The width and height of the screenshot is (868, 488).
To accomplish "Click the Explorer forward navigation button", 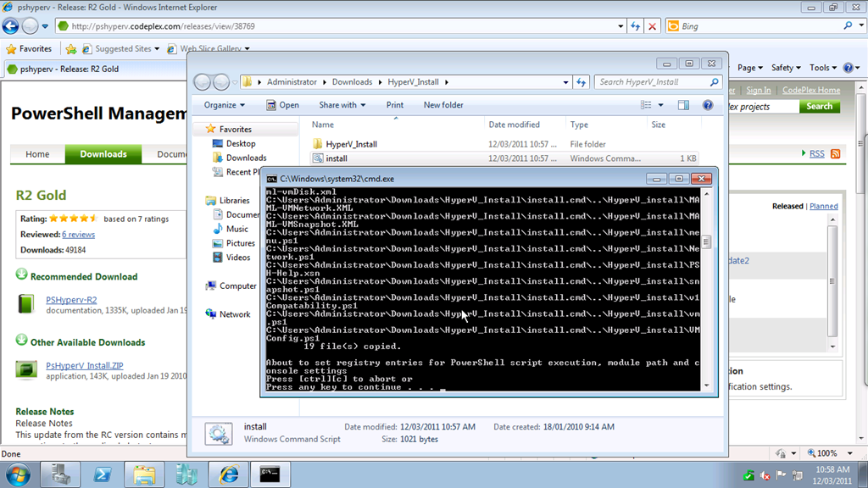I will [x=221, y=82].
